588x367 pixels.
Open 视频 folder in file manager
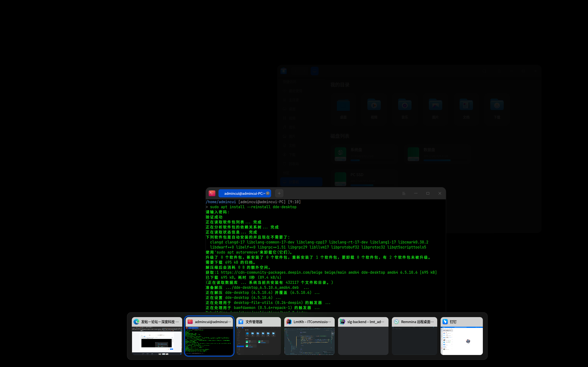374,109
